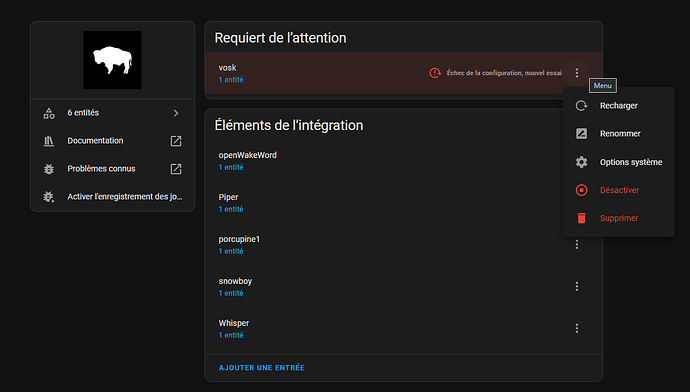Screen dimensions: 690x392
Task: Open 1 entité link under Piper
Action: pos(231,209)
